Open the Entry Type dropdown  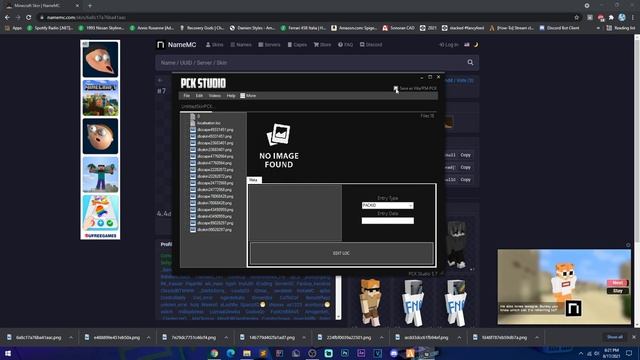click(x=387, y=205)
